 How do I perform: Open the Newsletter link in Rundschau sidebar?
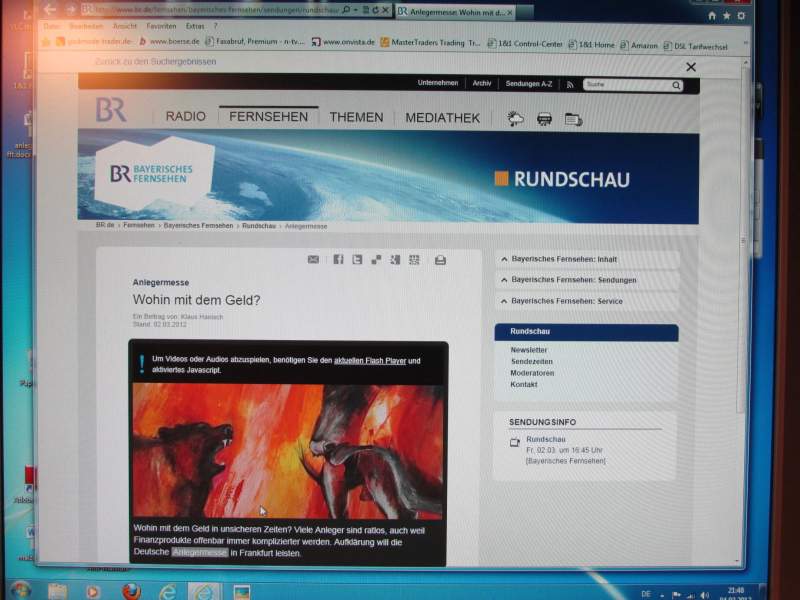528,350
